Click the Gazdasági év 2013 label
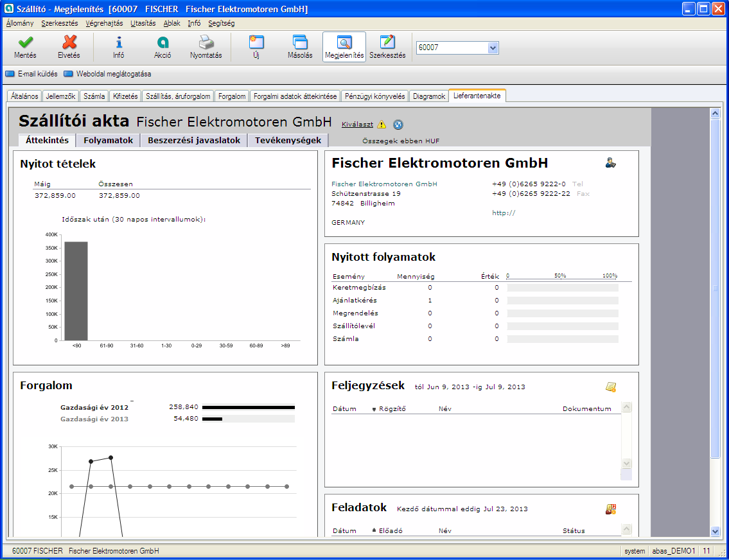 click(x=94, y=419)
